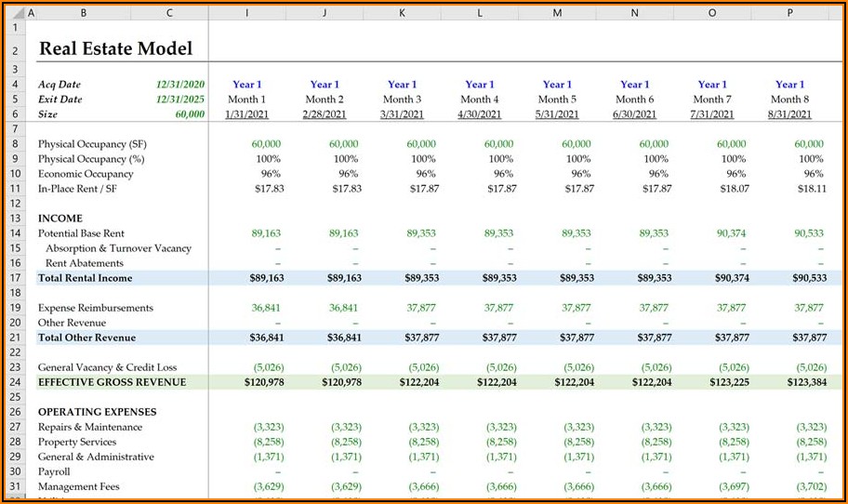The width and height of the screenshot is (848, 504).
Task: Click the 8/31/2021 date cell
Action: pyautogui.click(x=789, y=114)
